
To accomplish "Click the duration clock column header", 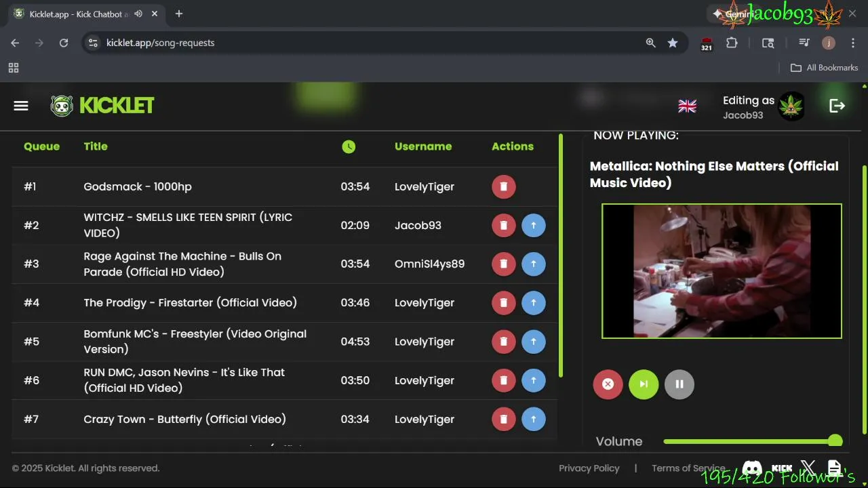I will [349, 146].
